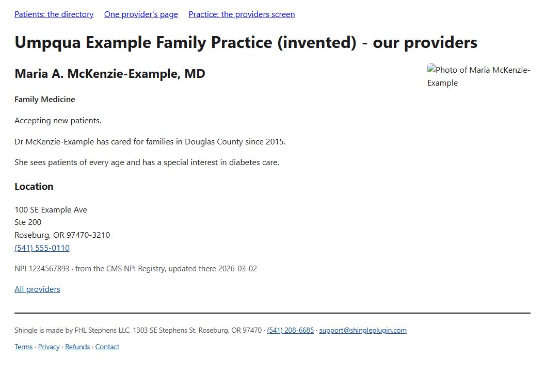Call the provider at (541) 555-0110
Viewport: 545px width, 392px height.
coord(42,248)
